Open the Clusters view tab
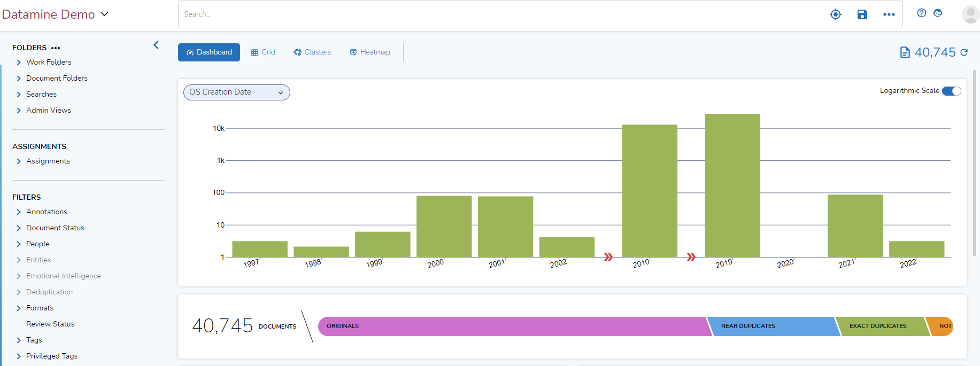Image resolution: width=980 pixels, height=366 pixels. pyautogui.click(x=312, y=52)
